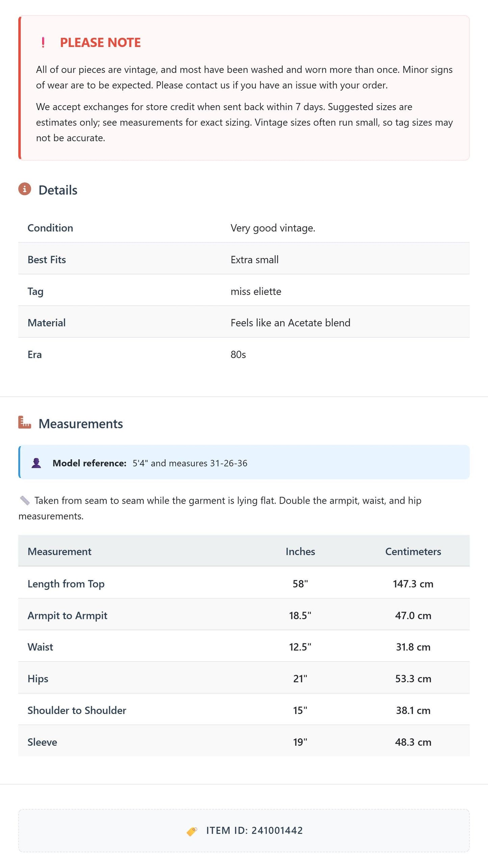
Task: Click the Sleeve 19" inches value
Action: click(x=300, y=742)
